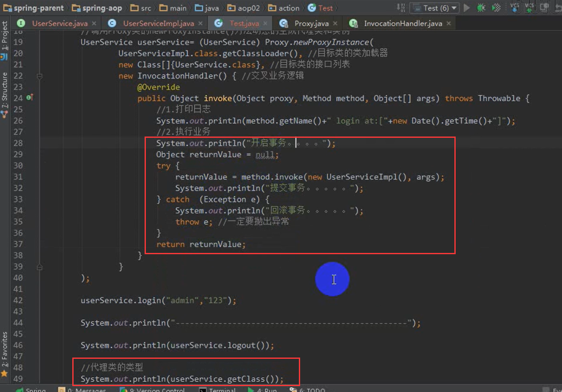This screenshot has height=392, width=562.
Task: Click 'newProxyInstance' on line 19
Action: (331, 42)
